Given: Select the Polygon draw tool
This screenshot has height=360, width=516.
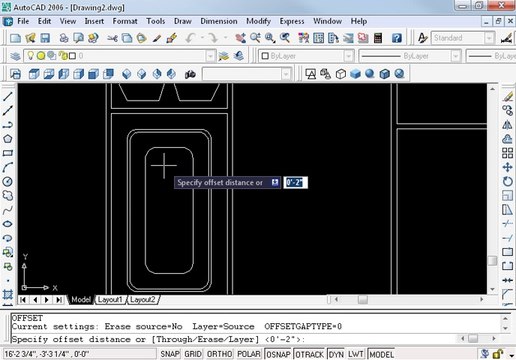Looking at the screenshot, I should pyautogui.click(x=8, y=139).
